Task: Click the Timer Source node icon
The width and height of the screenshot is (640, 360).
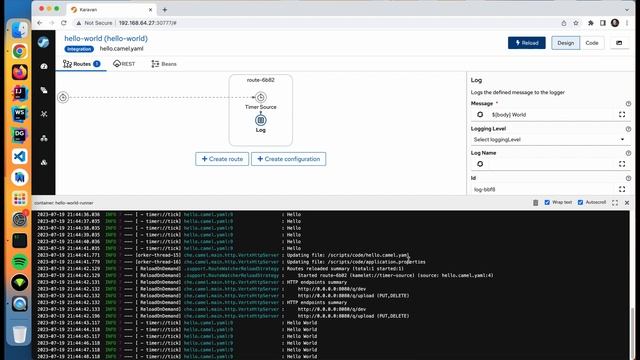Action: pos(261,97)
